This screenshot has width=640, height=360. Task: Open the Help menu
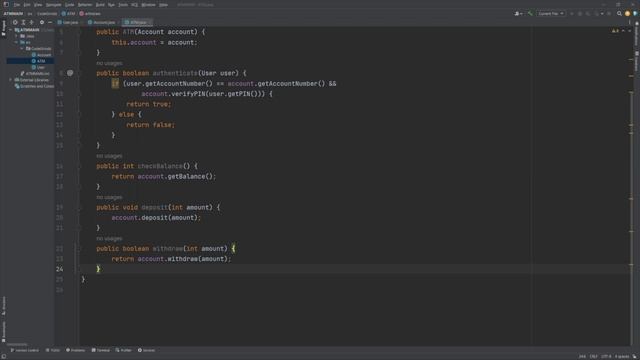click(x=163, y=5)
